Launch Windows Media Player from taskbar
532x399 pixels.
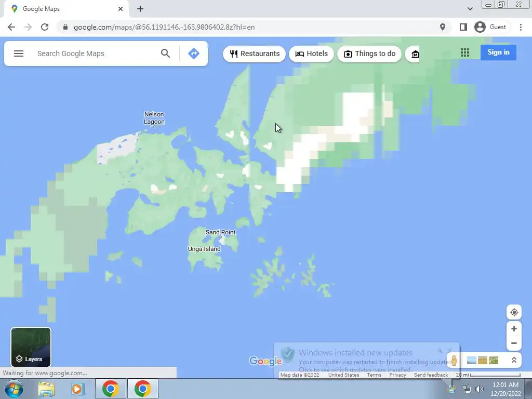pos(77,389)
